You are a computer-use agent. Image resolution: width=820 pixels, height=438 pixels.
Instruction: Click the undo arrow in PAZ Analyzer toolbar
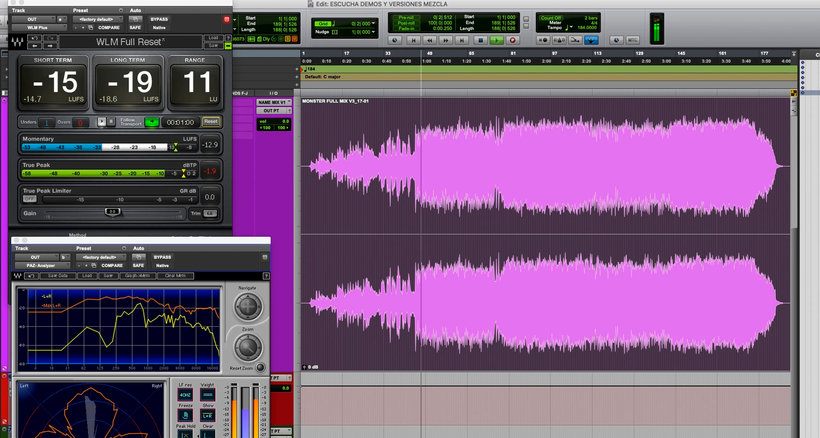click(x=31, y=276)
